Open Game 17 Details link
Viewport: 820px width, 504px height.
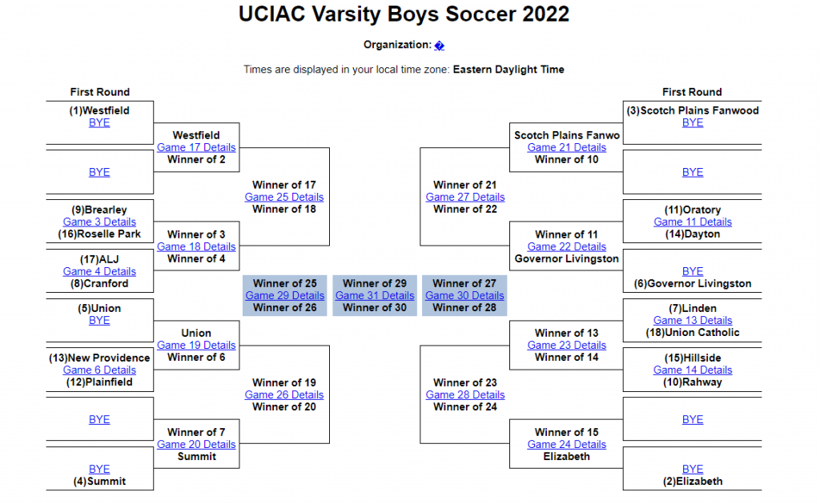pyautogui.click(x=196, y=147)
